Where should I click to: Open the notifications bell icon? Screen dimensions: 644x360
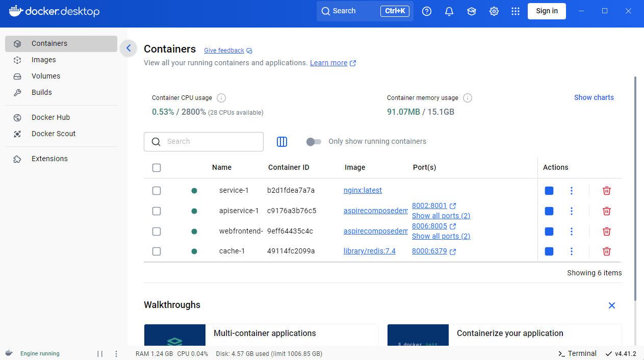click(449, 11)
